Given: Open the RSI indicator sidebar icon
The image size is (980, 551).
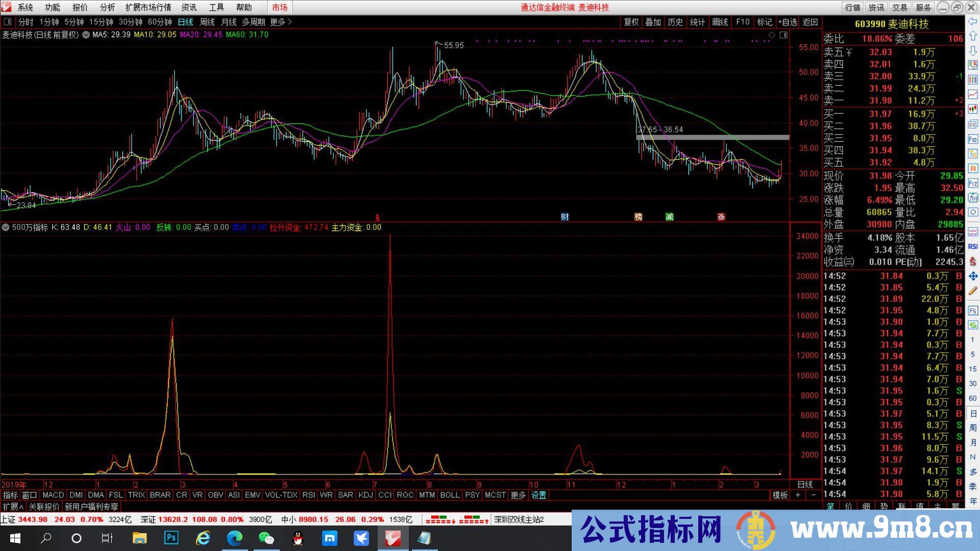Looking at the screenshot, I should [973, 246].
